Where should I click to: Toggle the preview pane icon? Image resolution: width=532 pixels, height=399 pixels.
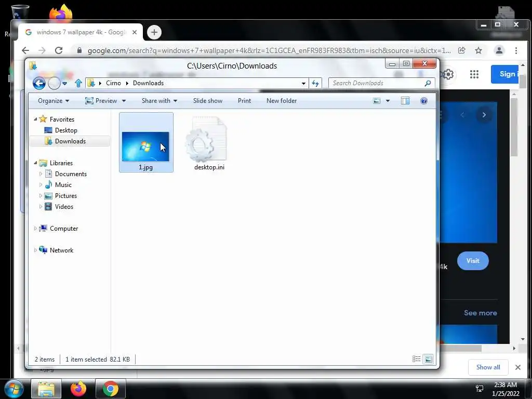coord(405,101)
